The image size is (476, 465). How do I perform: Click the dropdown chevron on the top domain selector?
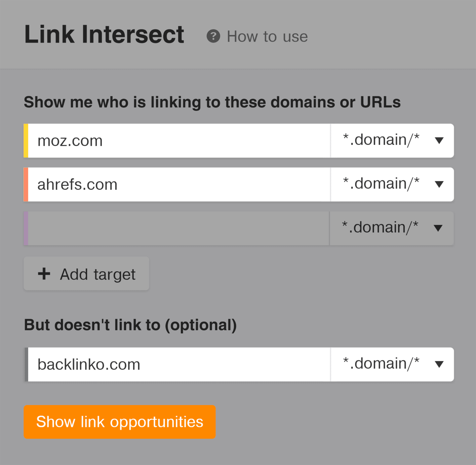[439, 141]
